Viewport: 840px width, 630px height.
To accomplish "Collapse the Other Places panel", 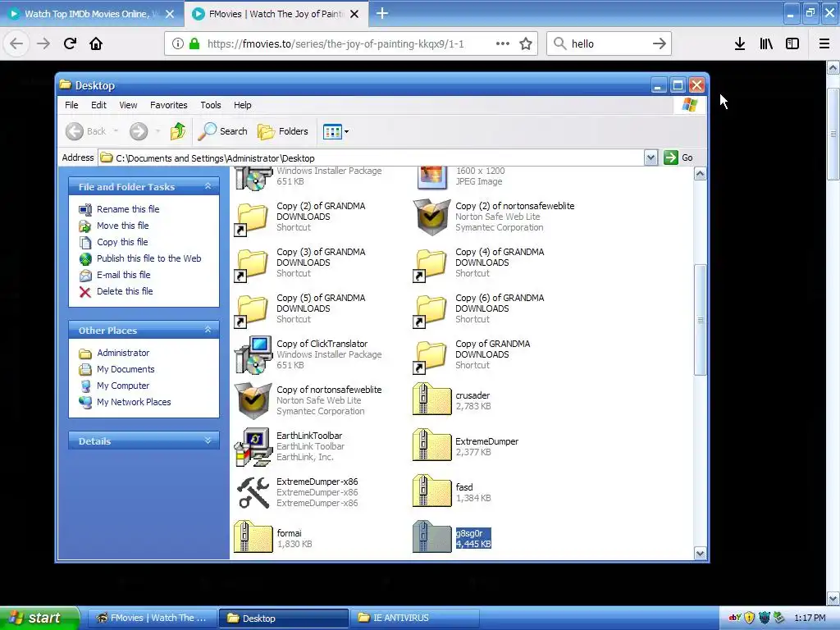I will [x=208, y=330].
